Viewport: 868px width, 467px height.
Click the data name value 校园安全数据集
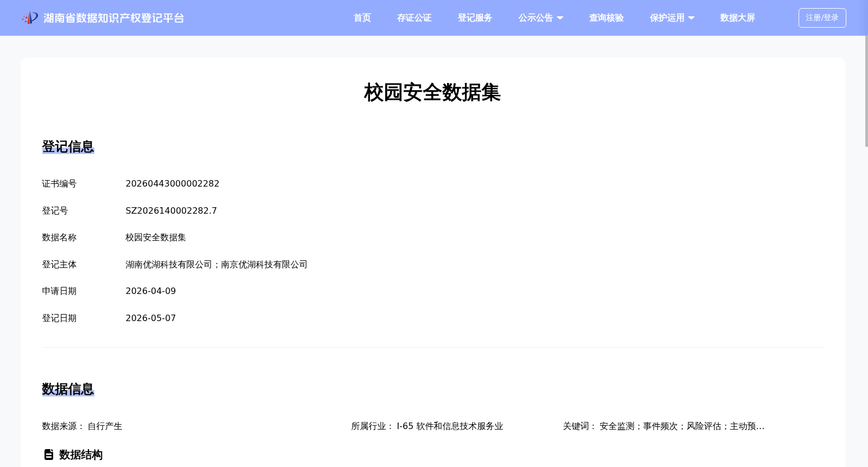point(156,238)
